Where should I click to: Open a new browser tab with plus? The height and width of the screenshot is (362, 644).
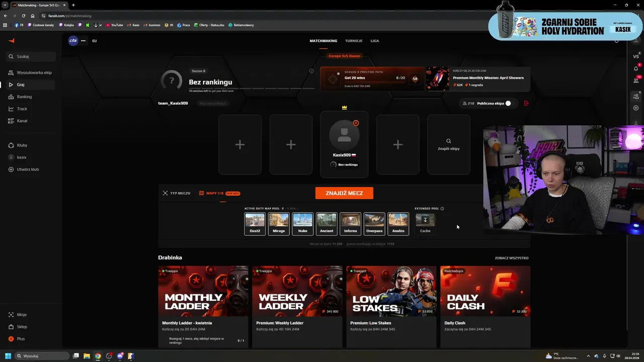click(73, 5)
